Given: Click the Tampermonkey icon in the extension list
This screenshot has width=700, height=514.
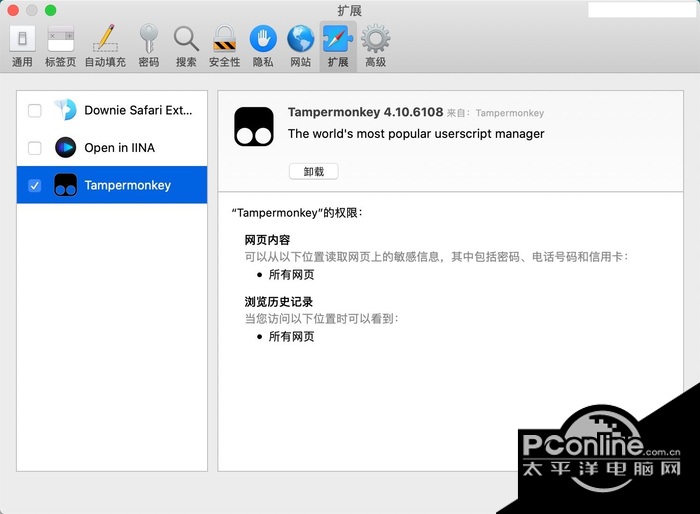Looking at the screenshot, I should tap(65, 185).
